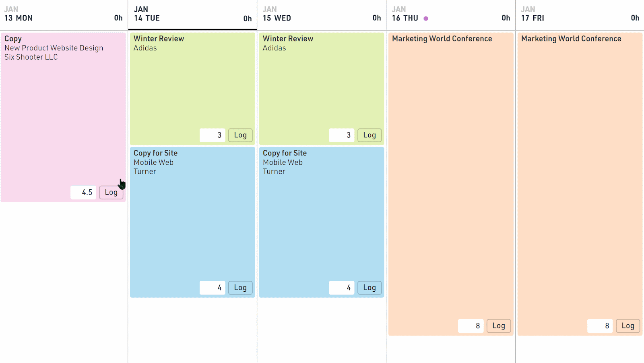Log 8 hours for Thursday's Marketing World Conference
The width and height of the screenshot is (644, 363).
pyautogui.click(x=498, y=326)
